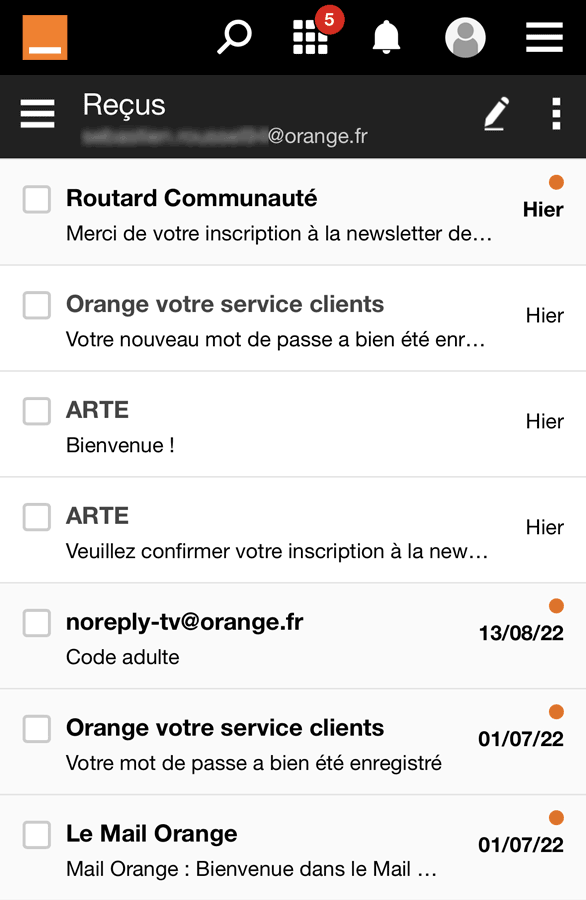Open the ARTE confirm inscription email

coord(293,530)
